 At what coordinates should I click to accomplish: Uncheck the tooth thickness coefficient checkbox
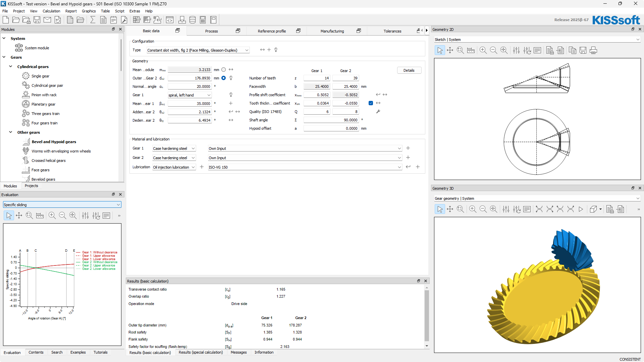(x=371, y=103)
